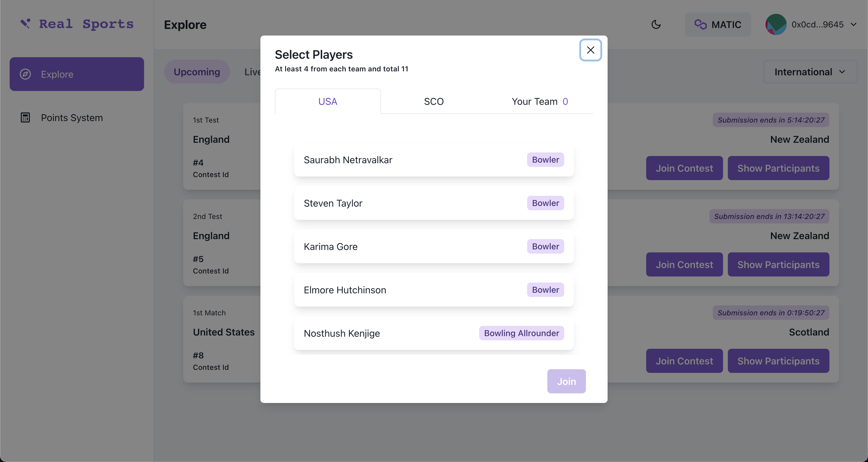Toggle dark mode moon icon

[656, 25]
